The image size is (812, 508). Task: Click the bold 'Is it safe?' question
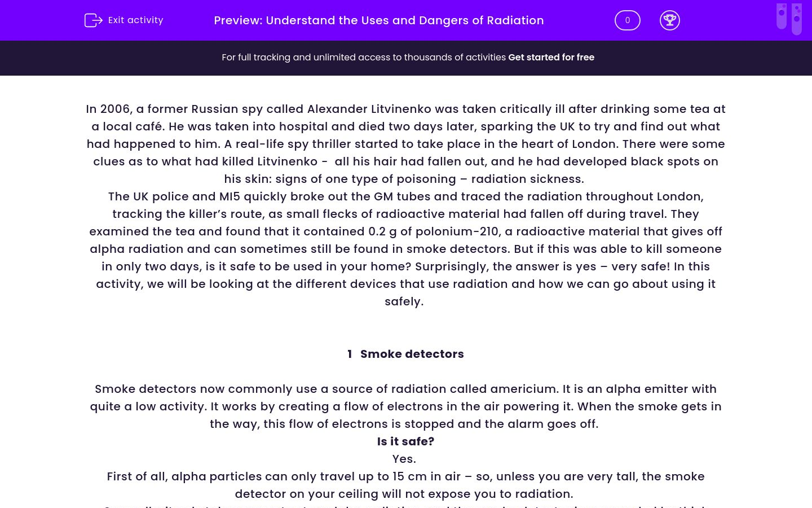pos(405,441)
